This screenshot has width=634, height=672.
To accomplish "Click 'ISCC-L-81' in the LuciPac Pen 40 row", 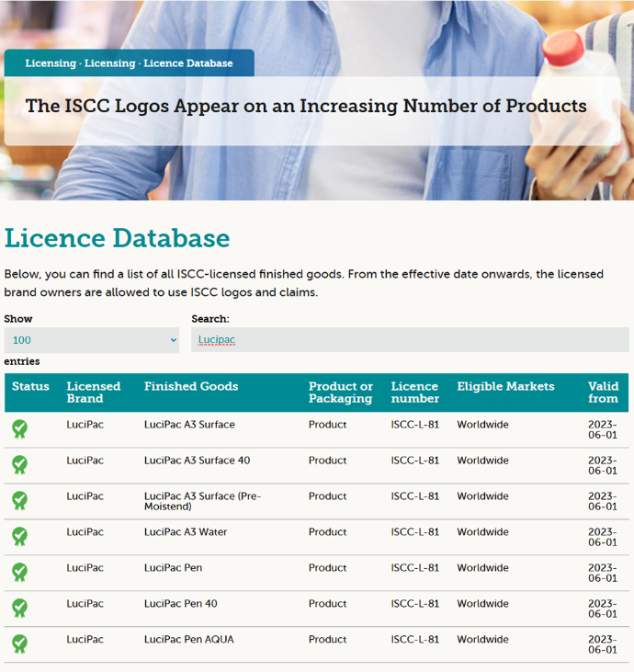I will [x=414, y=604].
